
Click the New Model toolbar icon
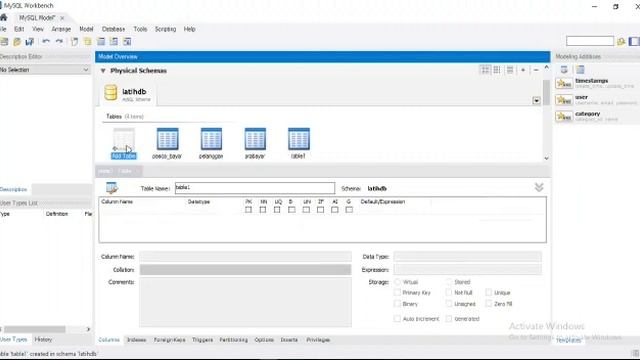point(4,42)
